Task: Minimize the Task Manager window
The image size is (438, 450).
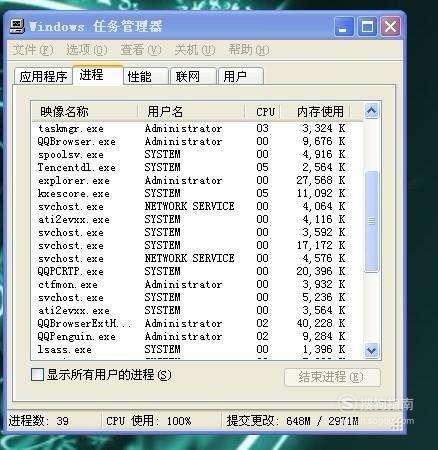Action: point(344,27)
